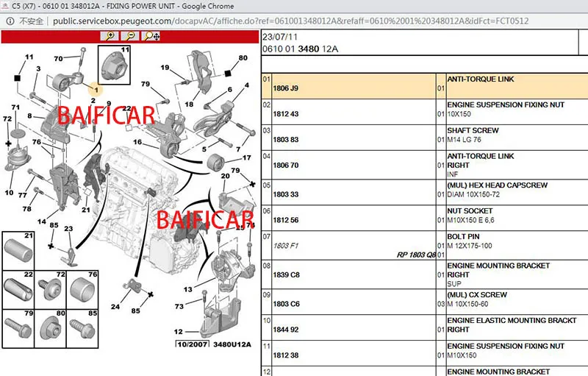
Task: Select part number 1803 33
Action: [x=286, y=194]
